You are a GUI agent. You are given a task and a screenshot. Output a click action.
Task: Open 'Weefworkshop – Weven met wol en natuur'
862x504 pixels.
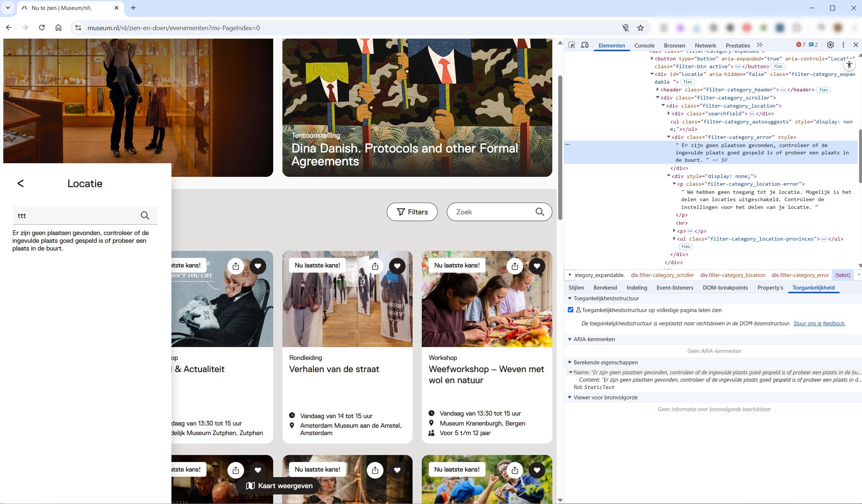(486, 375)
